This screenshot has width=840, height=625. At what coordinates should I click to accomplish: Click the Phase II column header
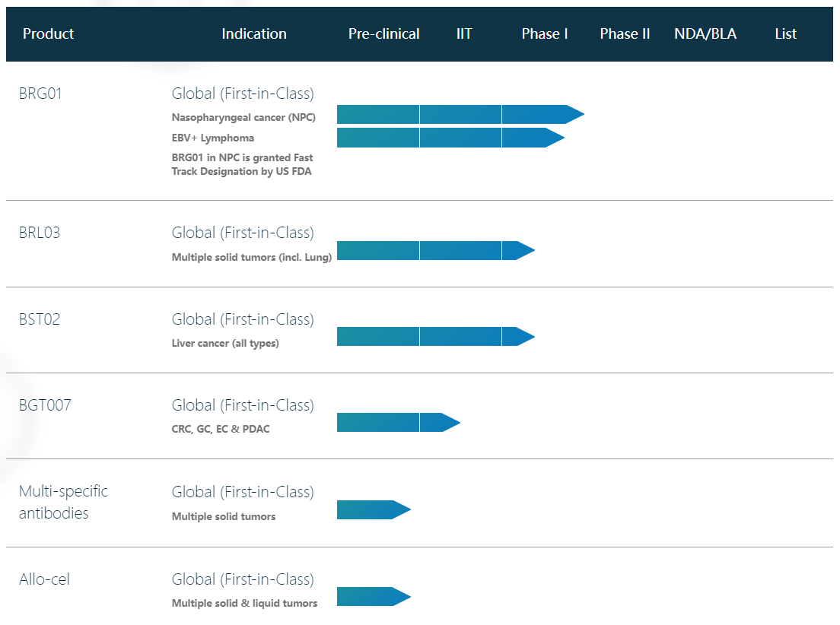click(625, 34)
